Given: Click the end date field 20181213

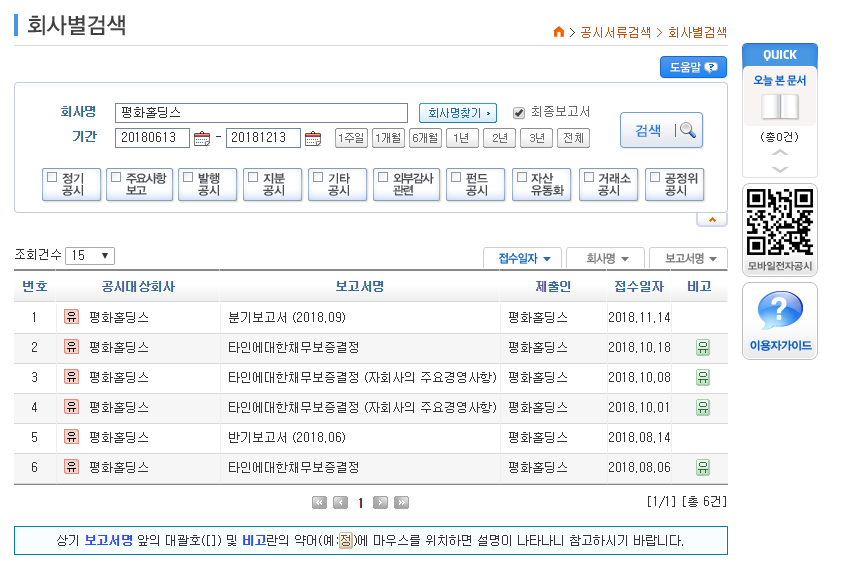Looking at the screenshot, I should click(263, 138).
